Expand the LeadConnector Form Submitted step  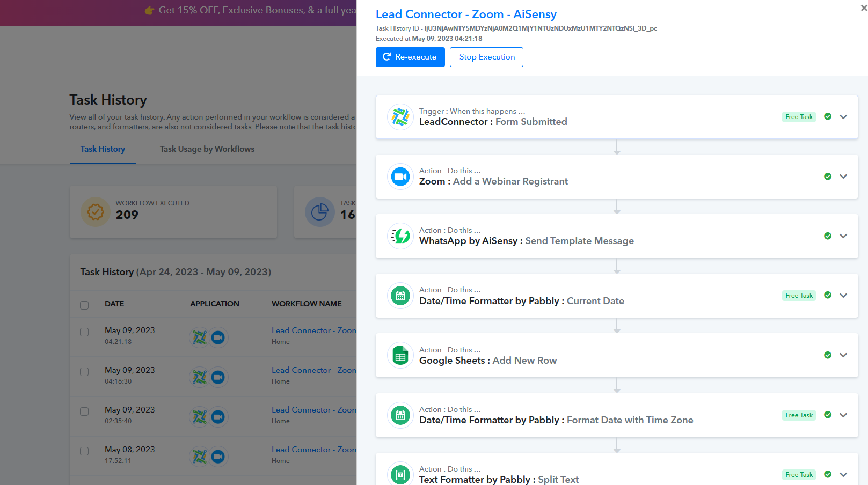point(843,117)
